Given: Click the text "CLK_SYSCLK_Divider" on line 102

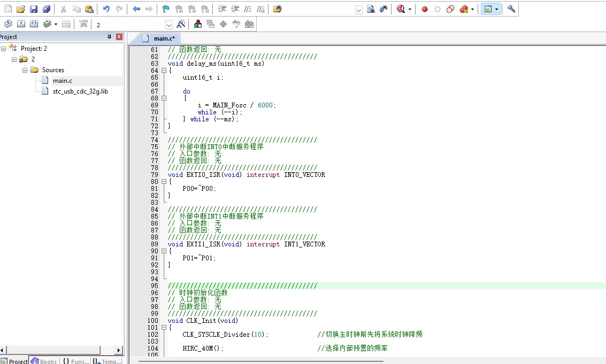Looking at the screenshot, I should (216, 335).
